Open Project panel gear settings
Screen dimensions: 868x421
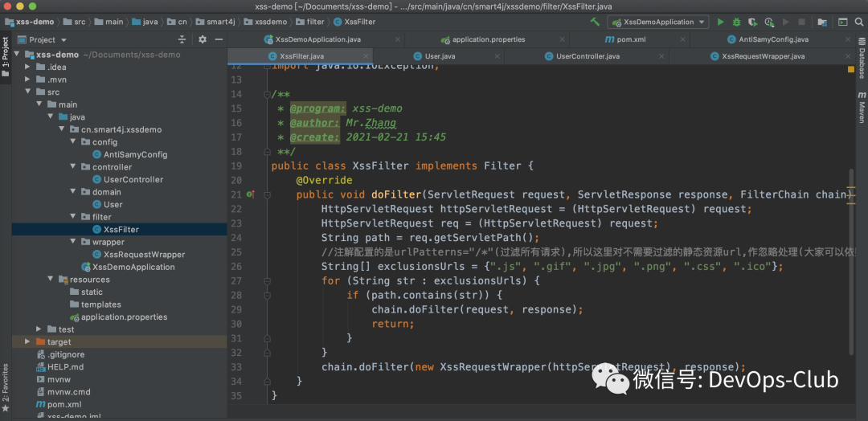point(203,39)
